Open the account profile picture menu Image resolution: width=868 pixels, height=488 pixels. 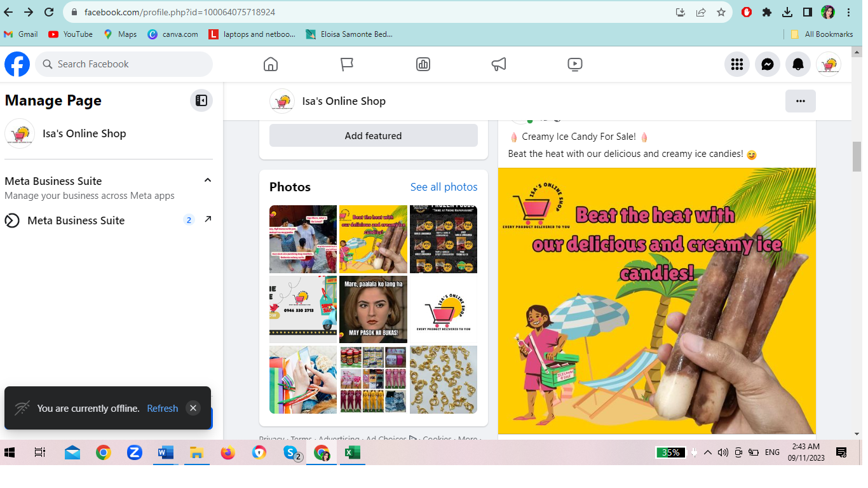point(829,64)
